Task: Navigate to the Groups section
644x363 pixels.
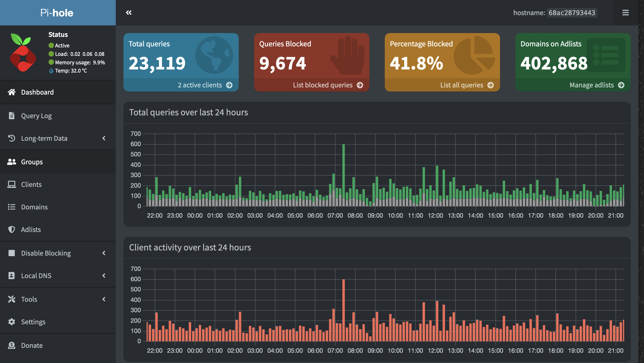Action: coord(32,161)
